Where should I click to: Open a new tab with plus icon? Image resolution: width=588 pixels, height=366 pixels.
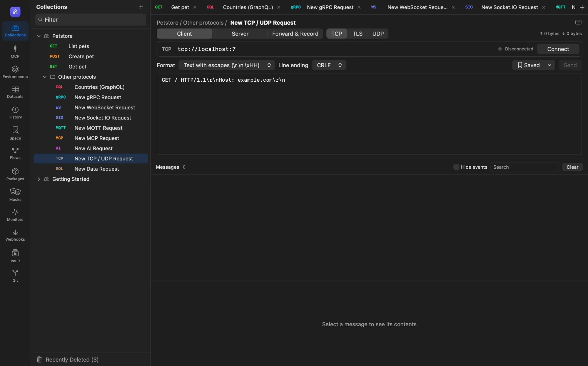click(582, 7)
